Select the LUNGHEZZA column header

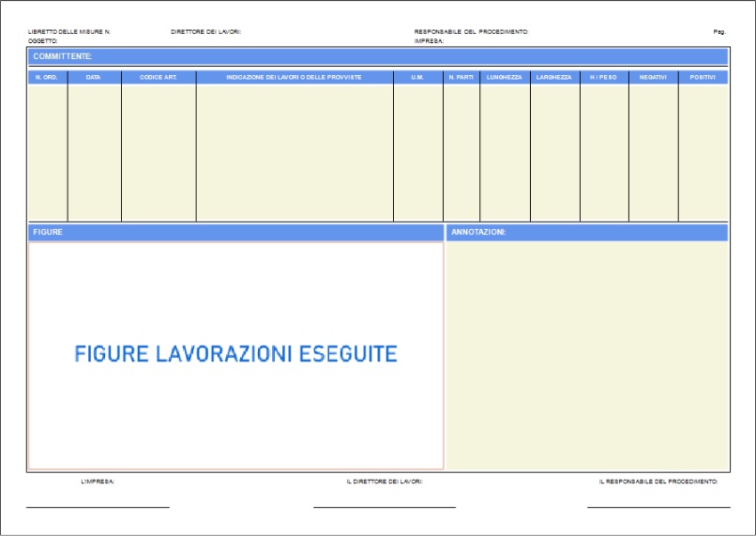click(x=505, y=77)
